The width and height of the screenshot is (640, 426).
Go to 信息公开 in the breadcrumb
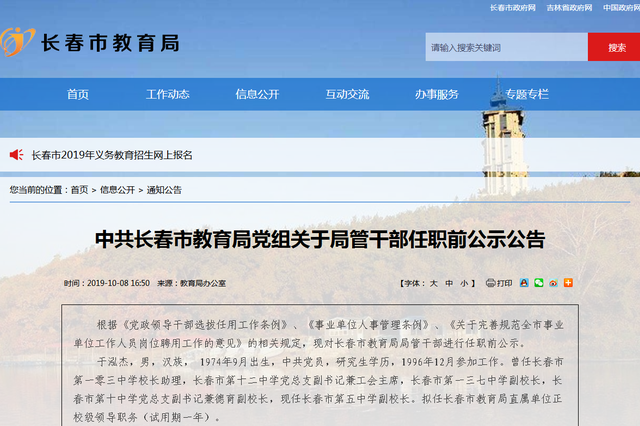pyautogui.click(x=118, y=190)
